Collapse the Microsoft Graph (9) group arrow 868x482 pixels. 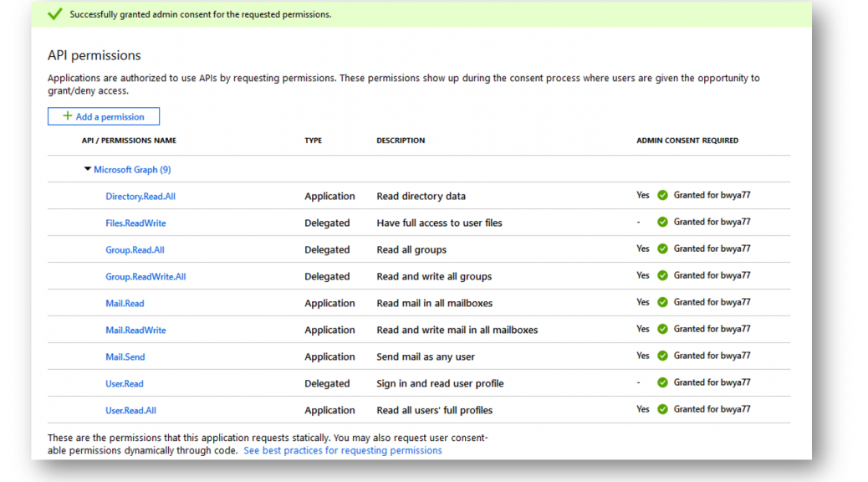pos(88,169)
